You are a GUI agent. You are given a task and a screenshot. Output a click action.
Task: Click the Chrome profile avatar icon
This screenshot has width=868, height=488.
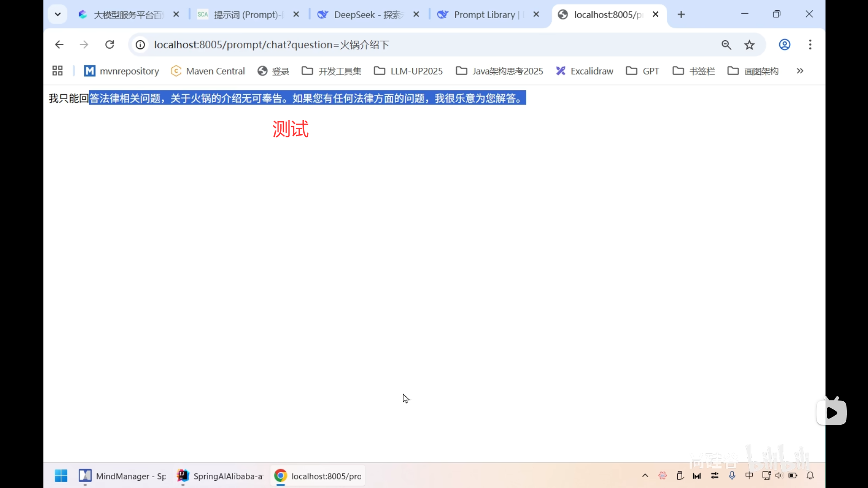(x=784, y=44)
